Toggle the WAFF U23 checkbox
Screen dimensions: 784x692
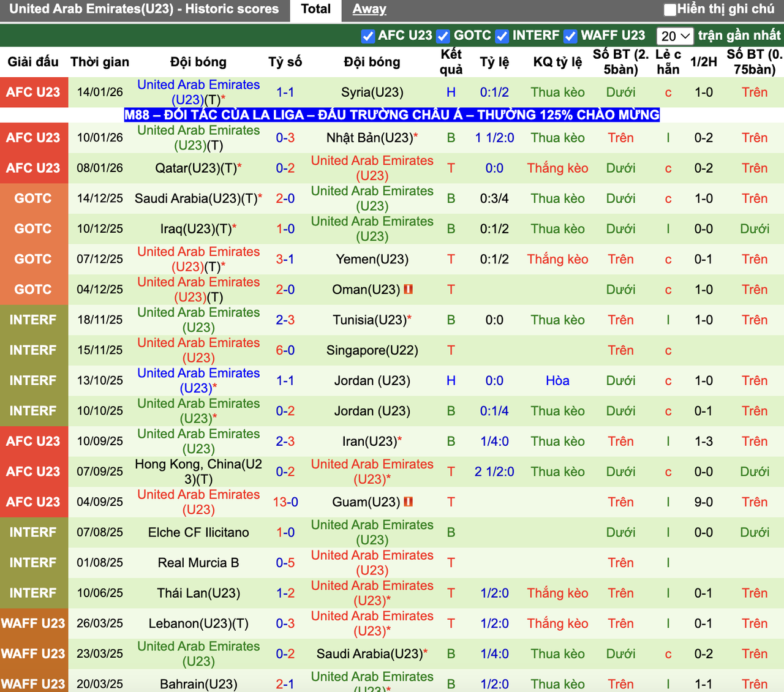[x=571, y=36]
